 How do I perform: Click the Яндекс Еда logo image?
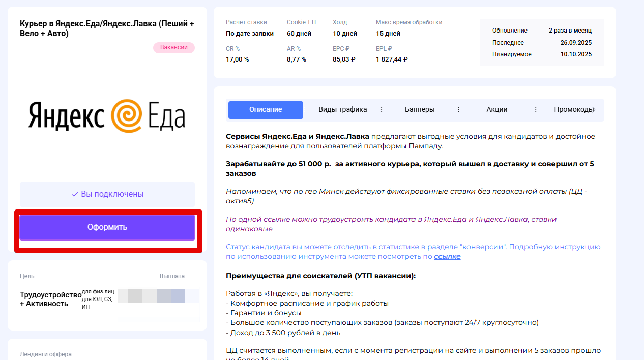(x=107, y=116)
